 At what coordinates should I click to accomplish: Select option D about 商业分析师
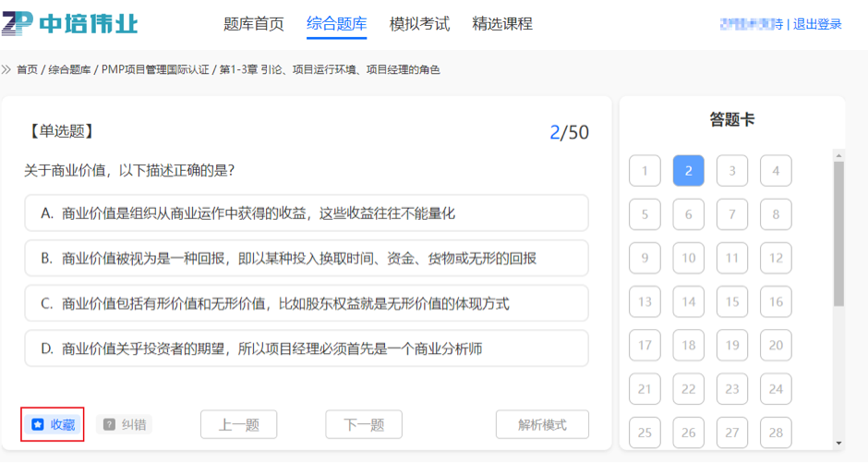306,348
